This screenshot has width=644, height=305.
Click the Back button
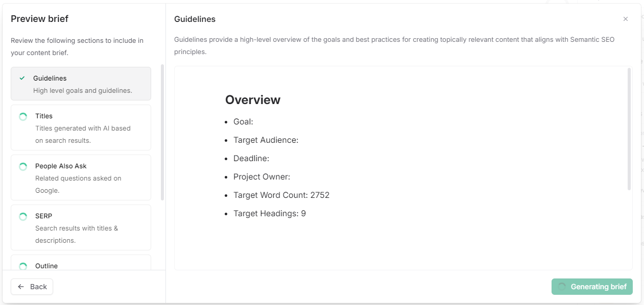coord(32,286)
